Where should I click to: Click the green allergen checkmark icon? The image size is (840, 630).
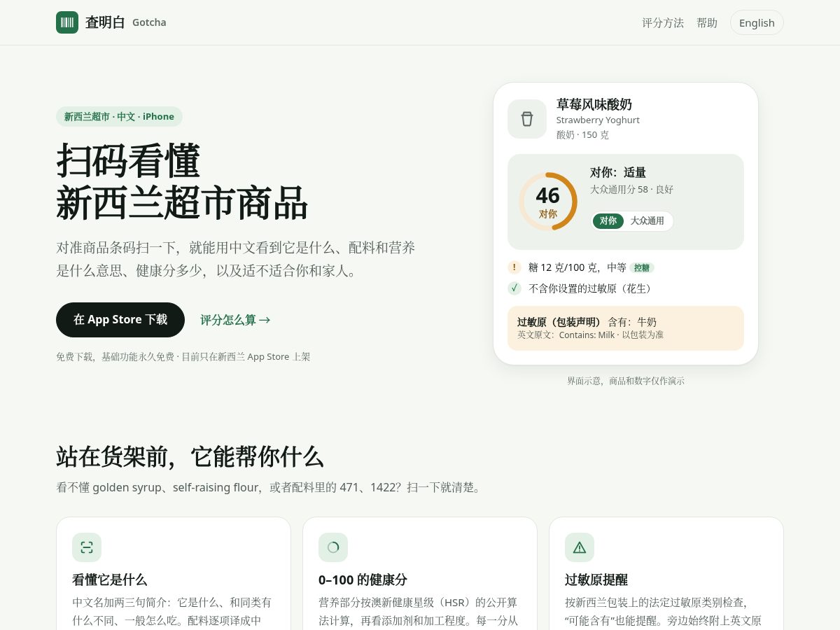tap(514, 288)
